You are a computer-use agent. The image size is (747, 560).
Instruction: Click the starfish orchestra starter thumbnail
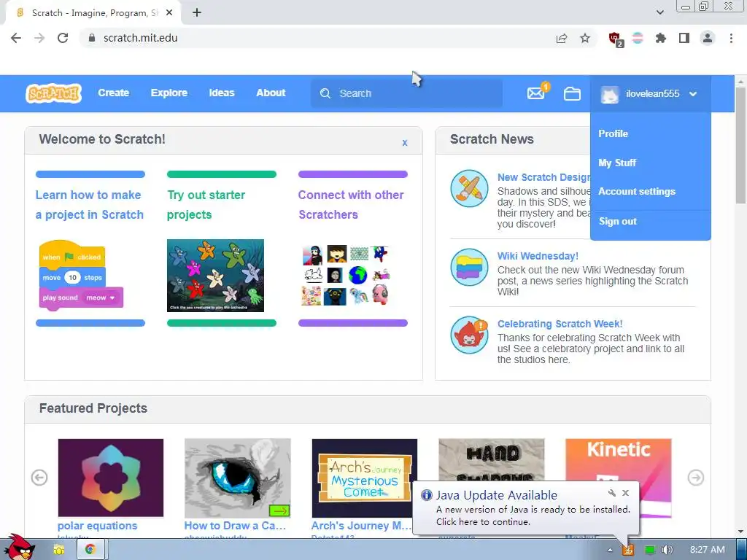(x=215, y=276)
